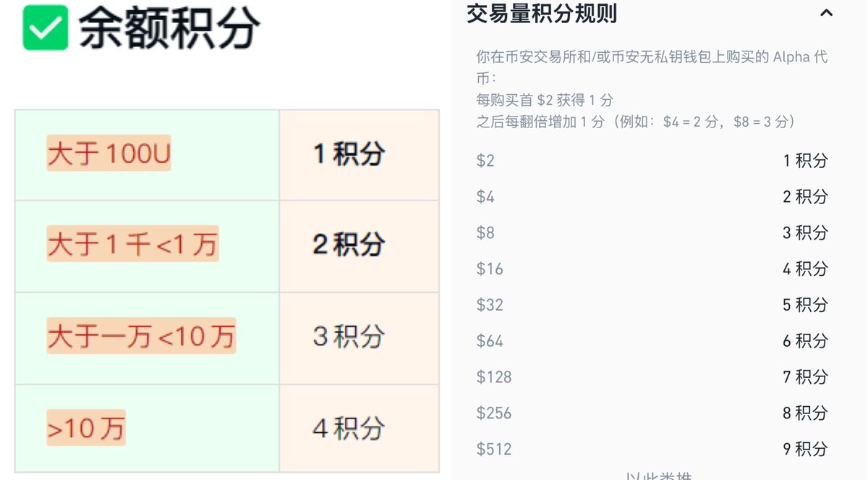Select the 大于一万<10万 balance cell
868x480 pixels.
[x=147, y=338]
